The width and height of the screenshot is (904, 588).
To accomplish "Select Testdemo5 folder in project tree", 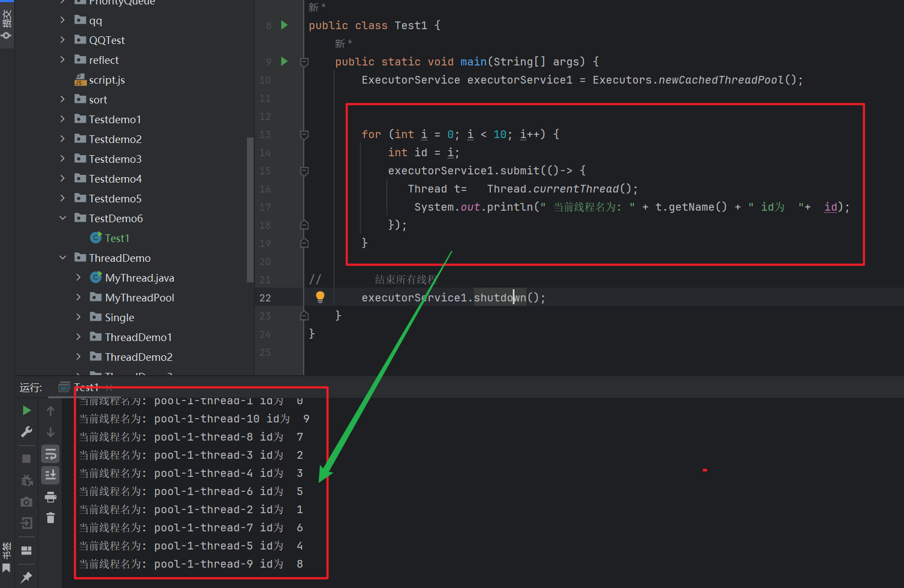I will pyautogui.click(x=108, y=199).
